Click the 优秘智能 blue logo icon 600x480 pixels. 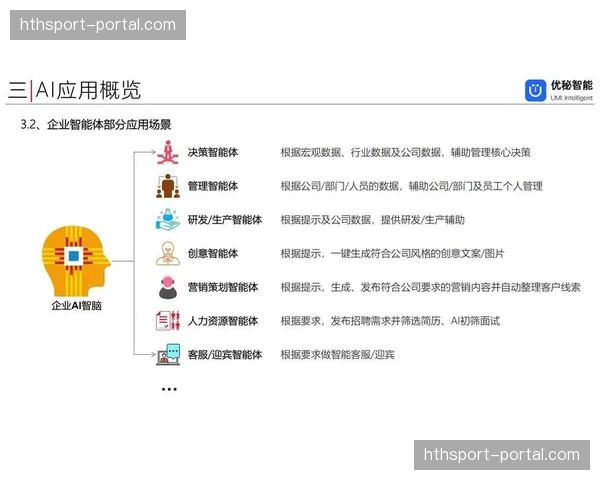[535, 90]
